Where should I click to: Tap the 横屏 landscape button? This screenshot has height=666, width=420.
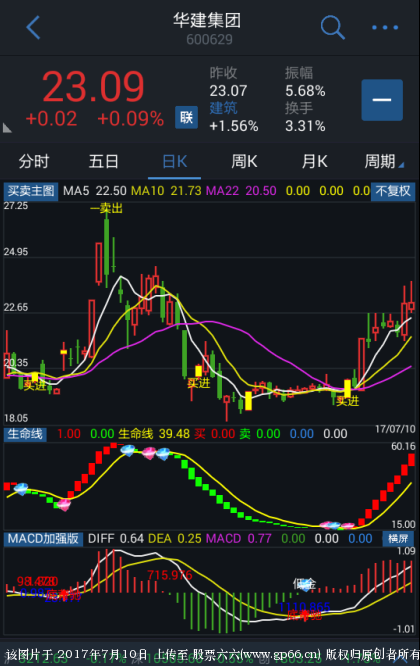click(x=398, y=539)
